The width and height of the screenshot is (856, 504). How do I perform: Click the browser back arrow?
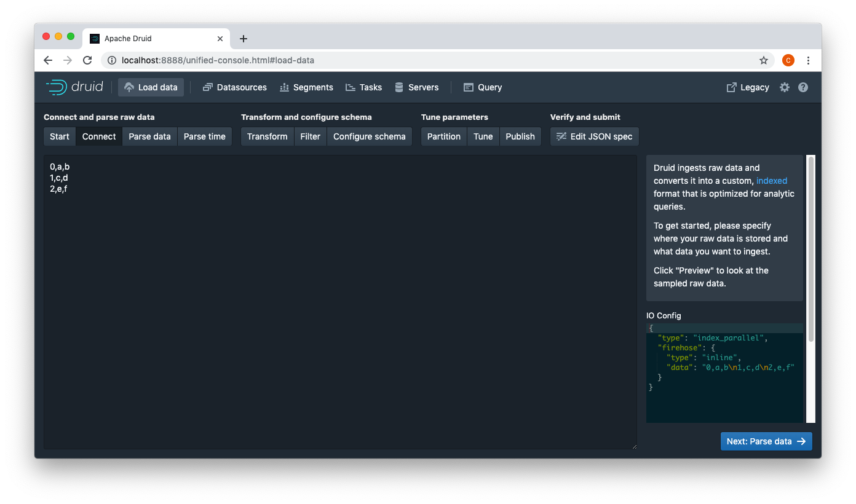(48, 60)
